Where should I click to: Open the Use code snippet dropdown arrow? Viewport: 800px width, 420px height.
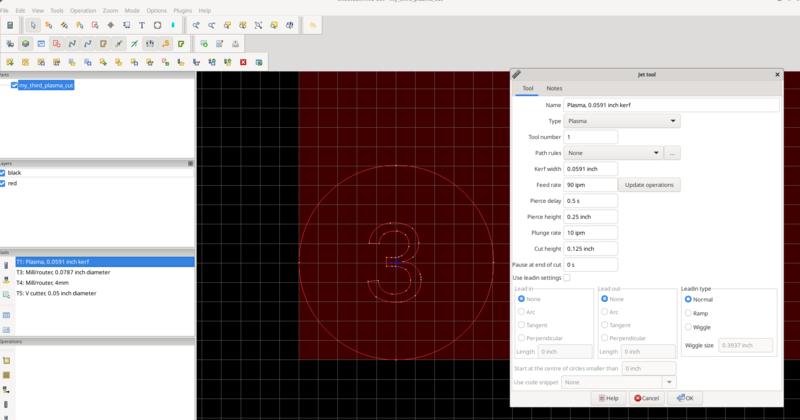[x=669, y=382]
